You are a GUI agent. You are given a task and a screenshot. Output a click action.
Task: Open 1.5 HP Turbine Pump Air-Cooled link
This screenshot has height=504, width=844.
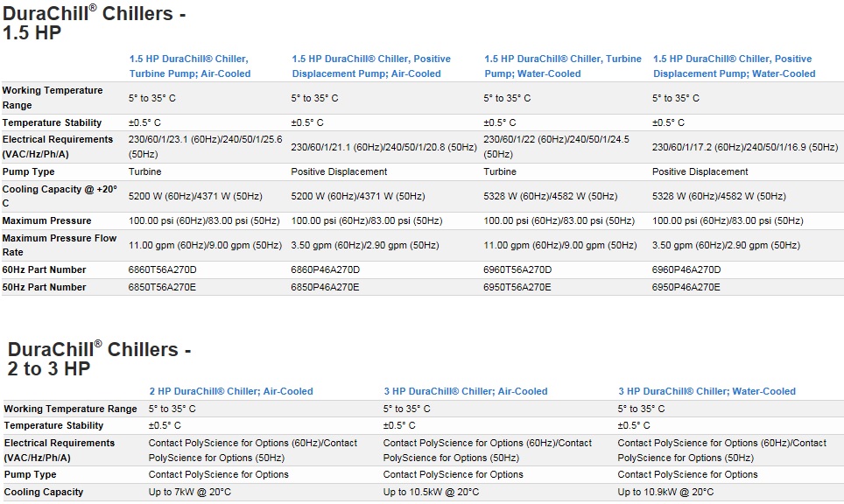click(190, 66)
